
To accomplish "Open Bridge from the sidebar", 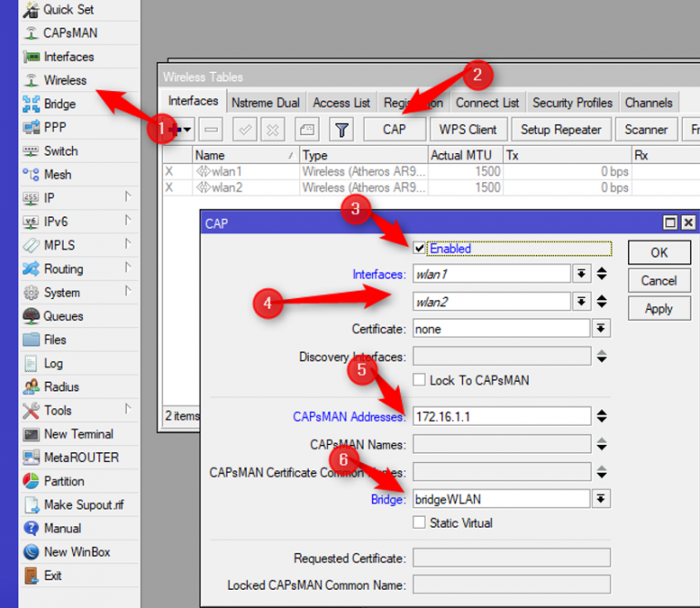I will coord(59,104).
